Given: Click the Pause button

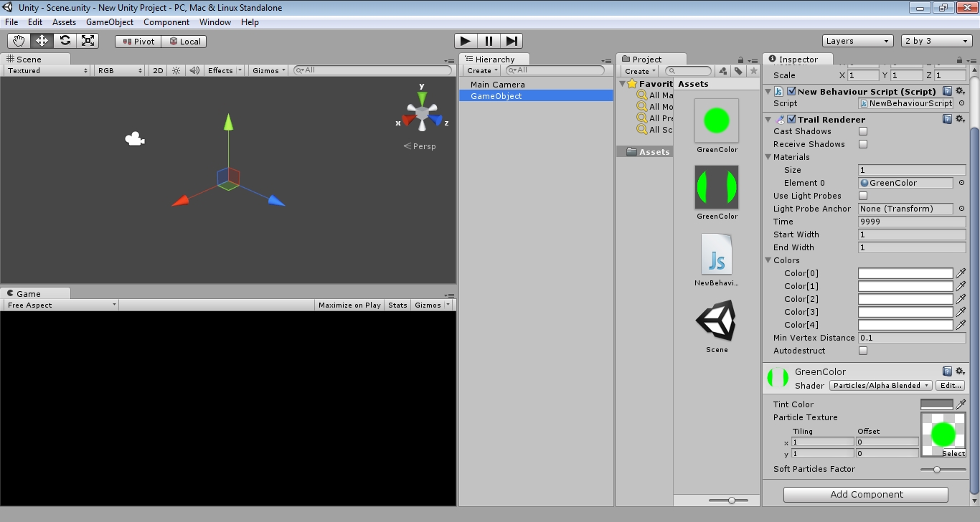Looking at the screenshot, I should click(489, 41).
